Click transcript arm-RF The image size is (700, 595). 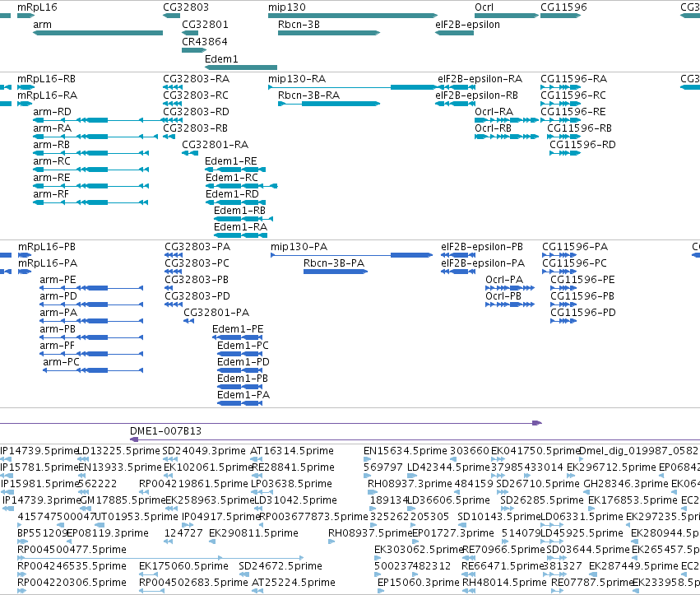click(x=90, y=202)
